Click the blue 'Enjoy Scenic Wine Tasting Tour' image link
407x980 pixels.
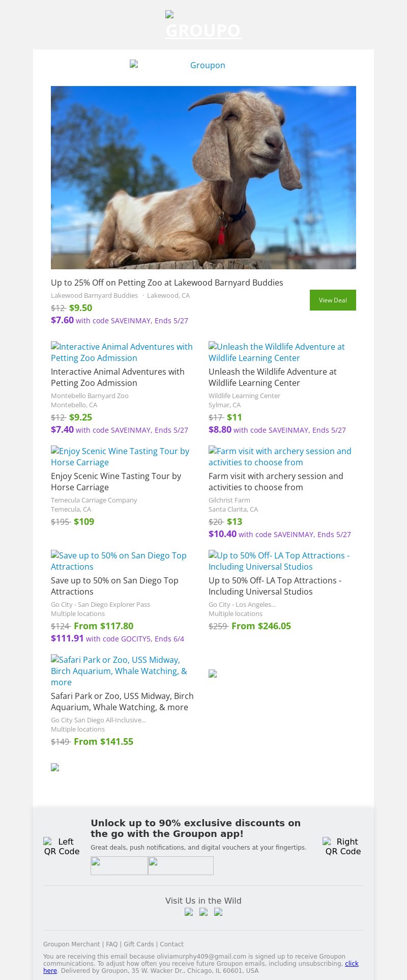[x=120, y=457]
